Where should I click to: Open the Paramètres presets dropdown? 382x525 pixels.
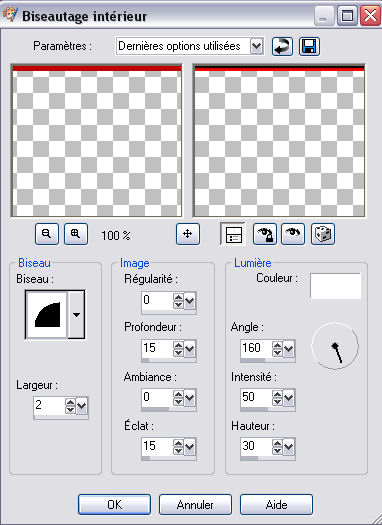pos(256,46)
